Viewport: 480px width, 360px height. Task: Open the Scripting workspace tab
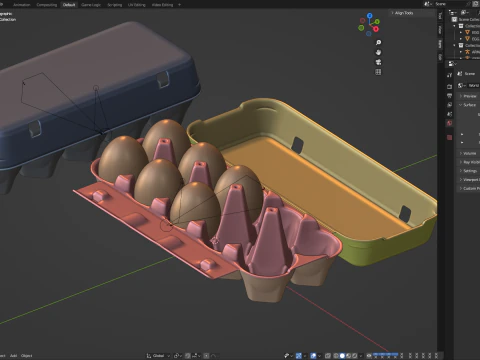(x=114, y=5)
